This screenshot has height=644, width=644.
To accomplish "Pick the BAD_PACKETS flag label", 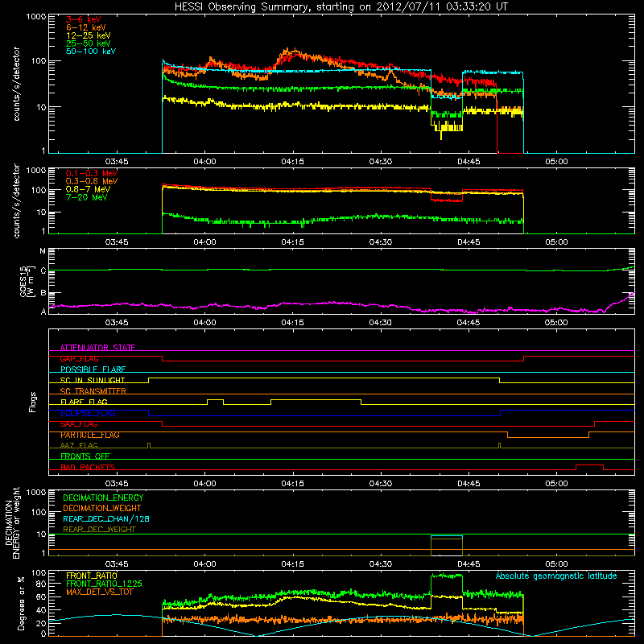I will pos(88,467).
